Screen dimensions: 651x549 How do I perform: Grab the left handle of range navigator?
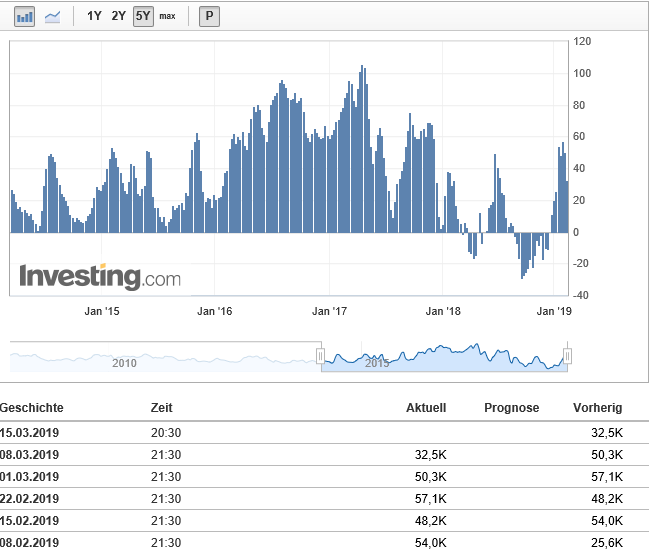pyautogui.click(x=321, y=356)
